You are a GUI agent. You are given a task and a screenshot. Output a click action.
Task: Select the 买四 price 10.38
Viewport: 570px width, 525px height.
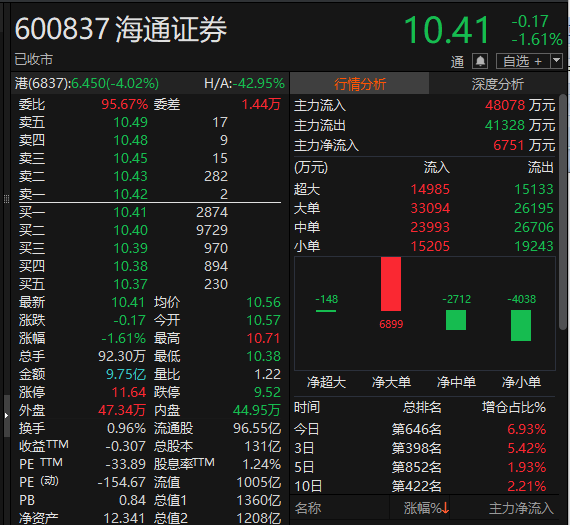pyautogui.click(x=131, y=266)
